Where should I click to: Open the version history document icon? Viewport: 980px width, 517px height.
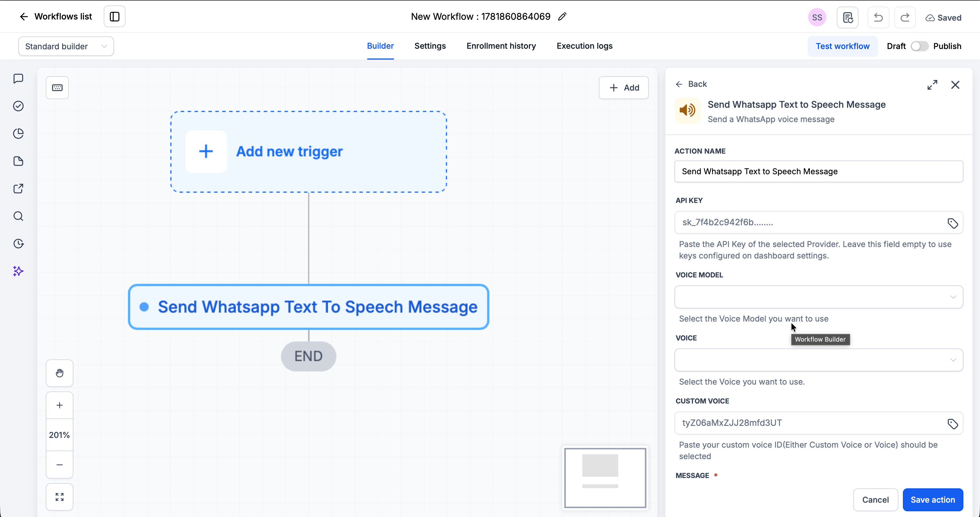click(848, 17)
